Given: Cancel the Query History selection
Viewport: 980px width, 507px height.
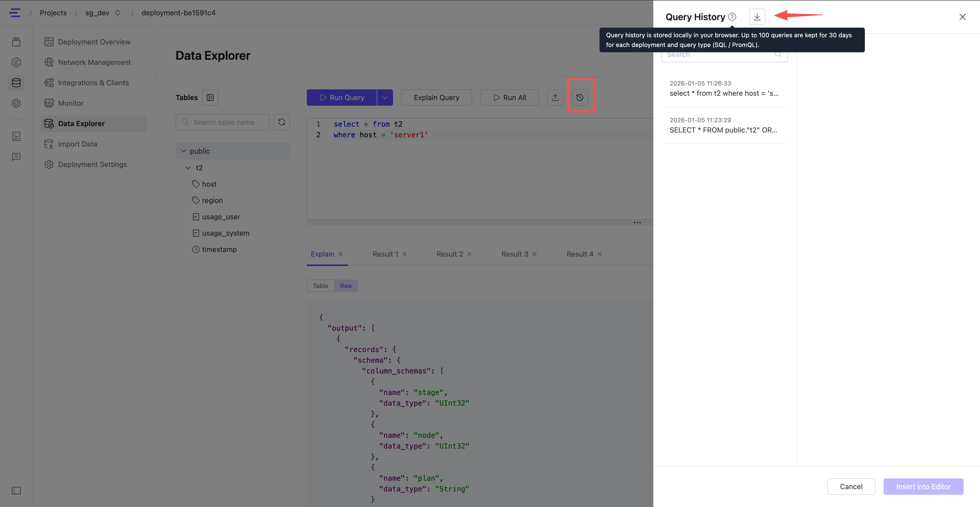Looking at the screenshot, I should 851,486.
